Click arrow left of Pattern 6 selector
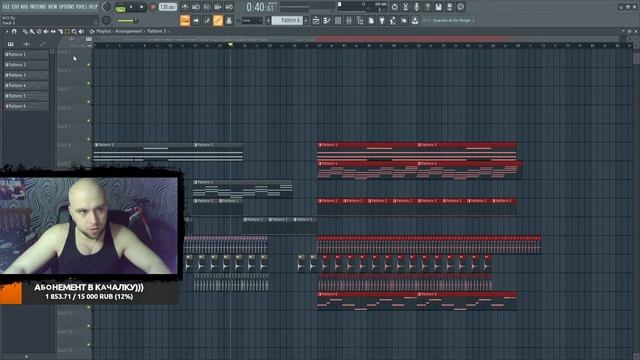This screenshot has height=360, width=640. 268,20
